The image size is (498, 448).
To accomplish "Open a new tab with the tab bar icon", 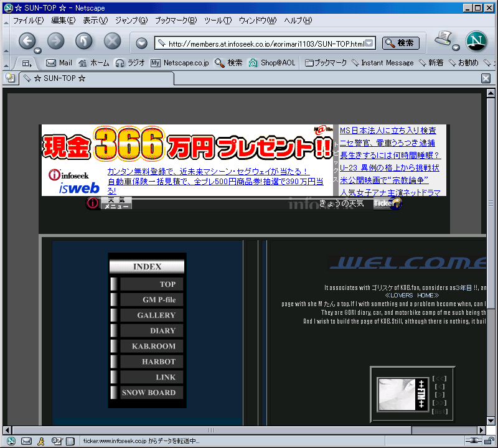I will pos(10,78).
